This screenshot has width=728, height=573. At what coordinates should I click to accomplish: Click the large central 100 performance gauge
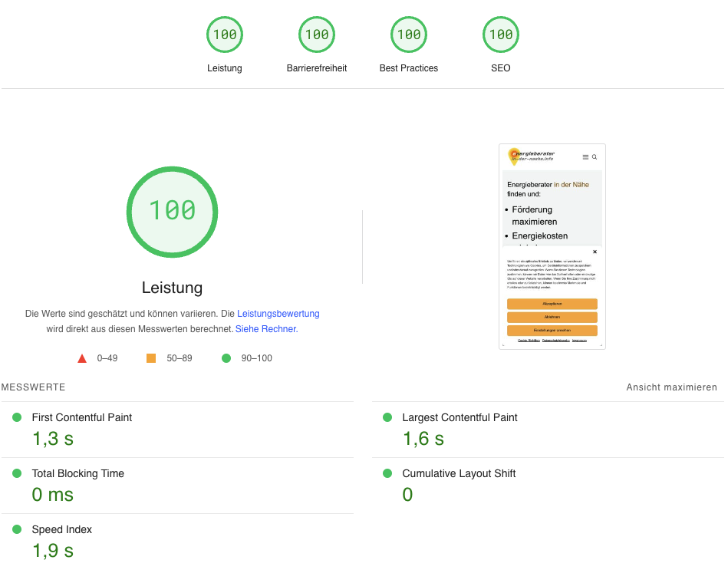point(172,211)
